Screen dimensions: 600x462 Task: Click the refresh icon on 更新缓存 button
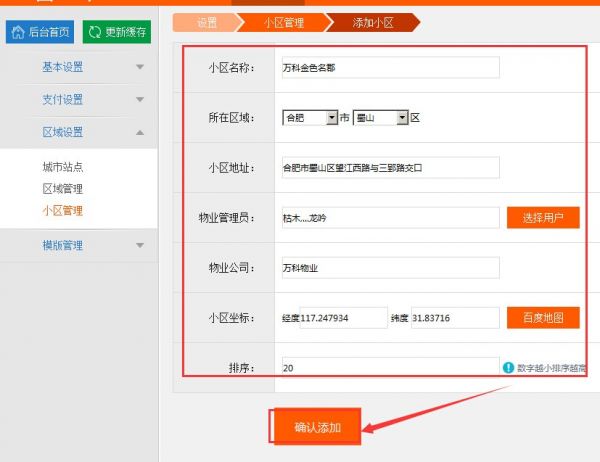[x=95, y=32]
